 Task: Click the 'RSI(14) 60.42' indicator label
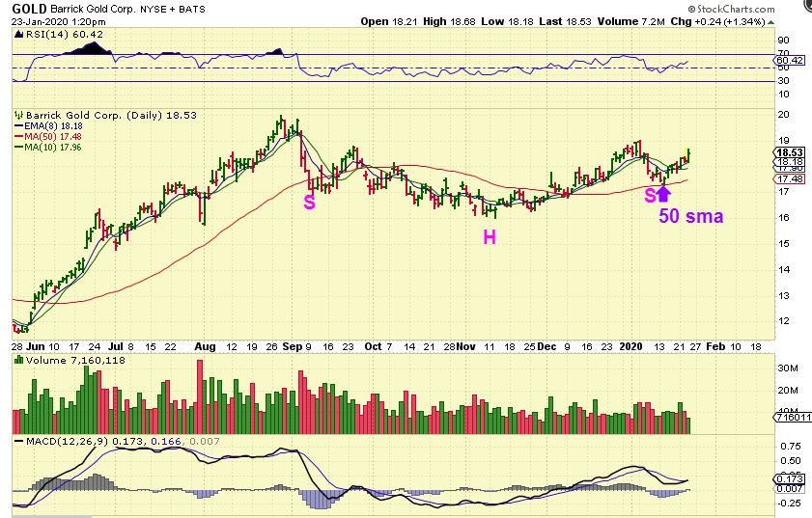point(65,34)
